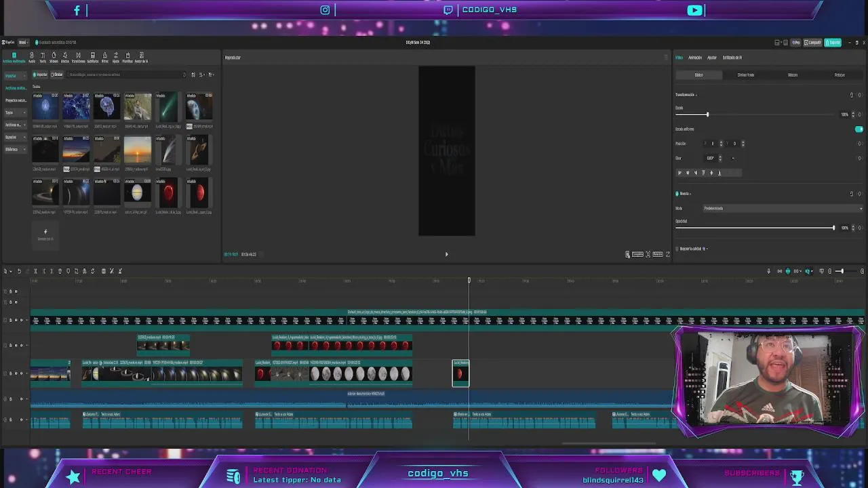Open the Menú dropdown

coord(22,43)
